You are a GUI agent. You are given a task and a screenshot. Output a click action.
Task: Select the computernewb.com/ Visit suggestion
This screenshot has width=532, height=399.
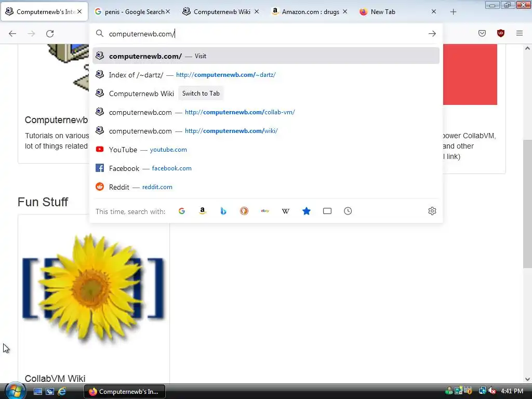pos(265,56)
